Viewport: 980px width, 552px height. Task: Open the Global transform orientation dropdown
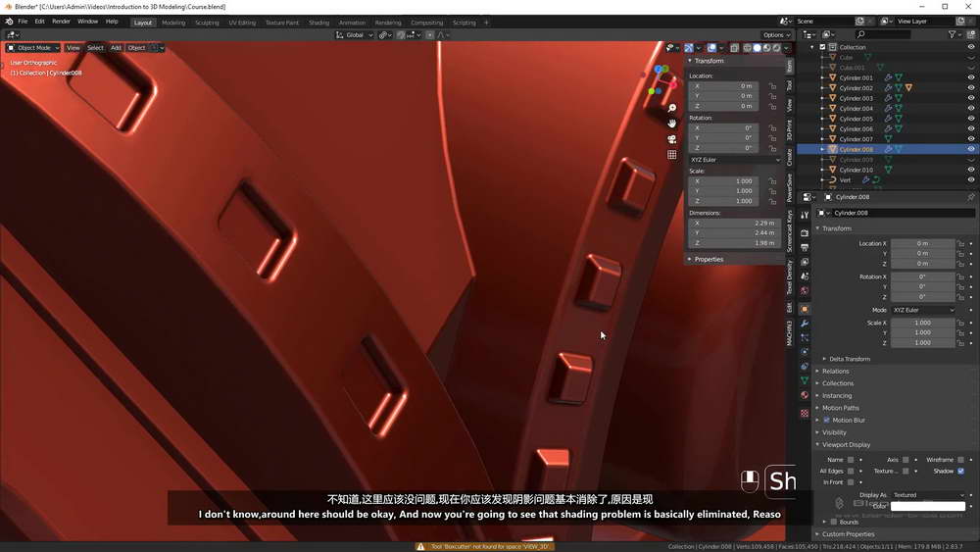(355, 35)
